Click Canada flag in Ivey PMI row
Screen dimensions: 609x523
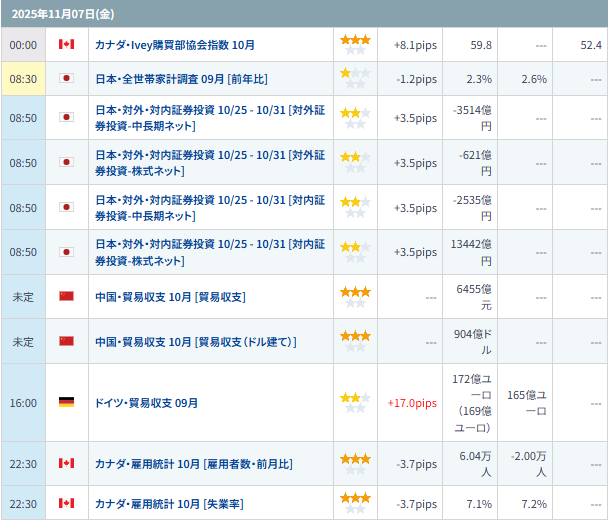66,45
